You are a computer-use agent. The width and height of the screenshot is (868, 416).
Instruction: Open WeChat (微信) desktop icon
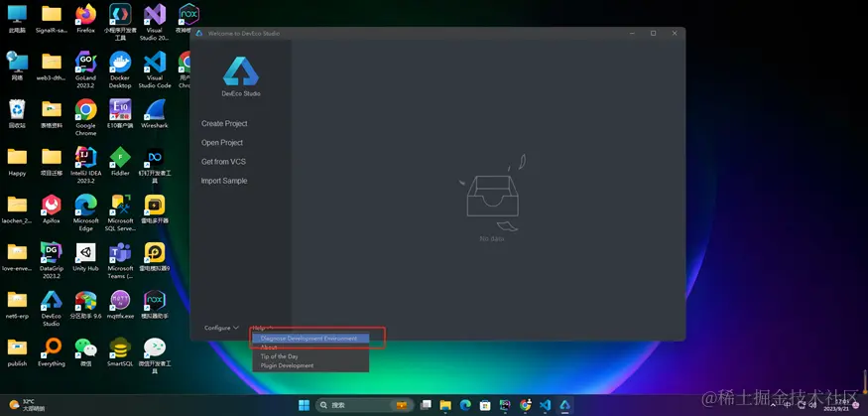coord(85,352)
